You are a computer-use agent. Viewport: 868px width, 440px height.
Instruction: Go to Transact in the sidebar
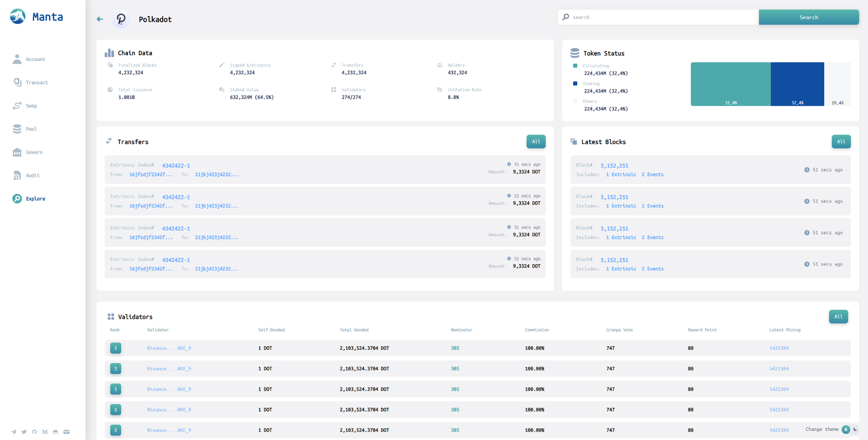tap(30, 82)
